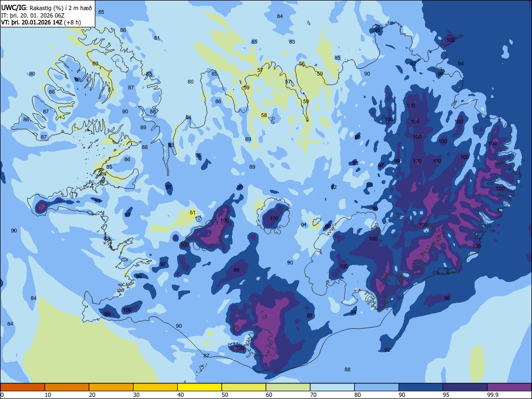Click the '51' humidity value on the map
This screenshot has width=532, height=399.
pyautogui.click(x=193, y=213)
